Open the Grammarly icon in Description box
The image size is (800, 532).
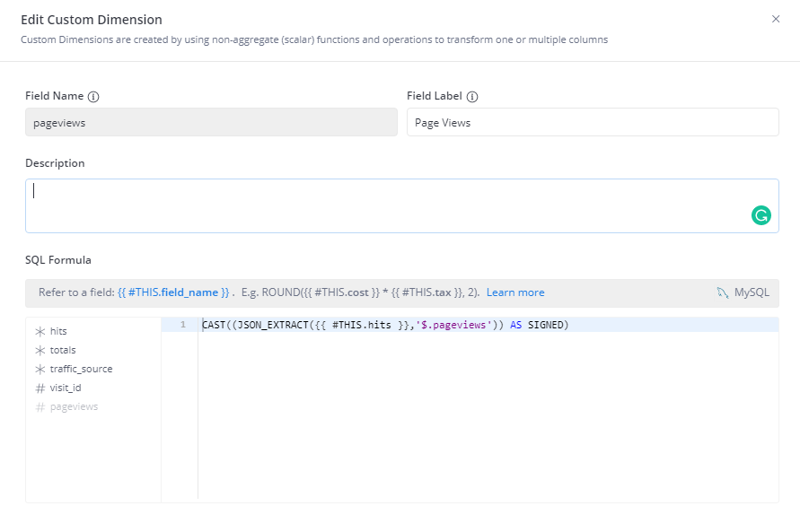pos(760,215)
